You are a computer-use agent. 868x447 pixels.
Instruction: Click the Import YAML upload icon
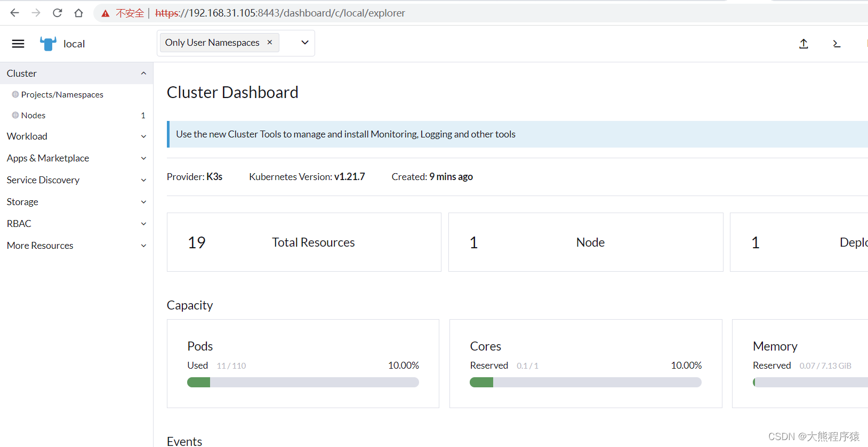point(803,44)
